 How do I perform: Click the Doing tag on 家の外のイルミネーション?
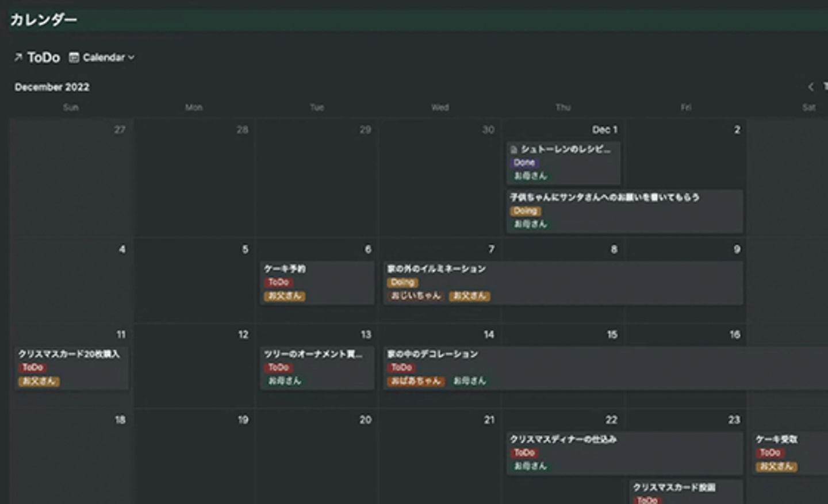402,282
